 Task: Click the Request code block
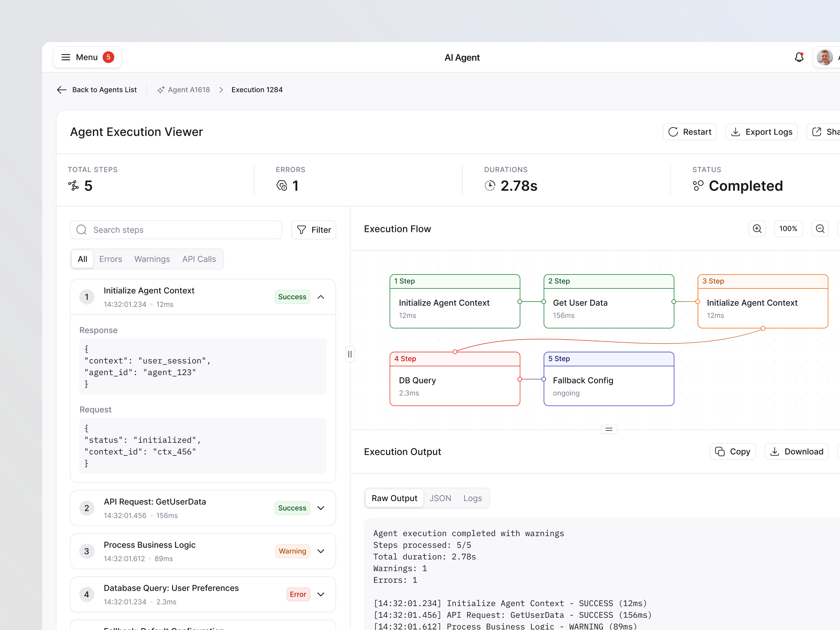point(203,446)
